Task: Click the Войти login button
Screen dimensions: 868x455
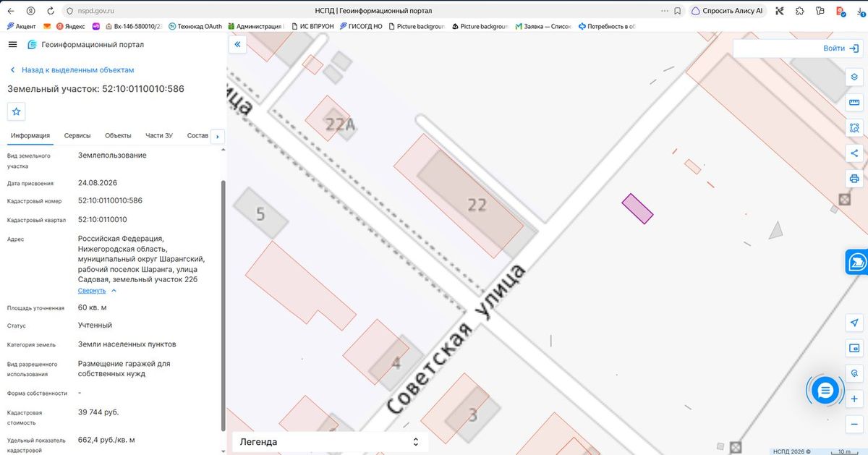Action: coord(841,48)
